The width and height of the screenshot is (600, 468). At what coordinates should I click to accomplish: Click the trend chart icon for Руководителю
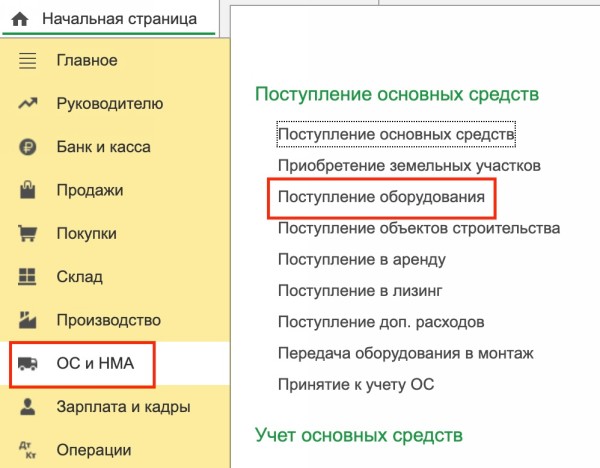[27, 104]
